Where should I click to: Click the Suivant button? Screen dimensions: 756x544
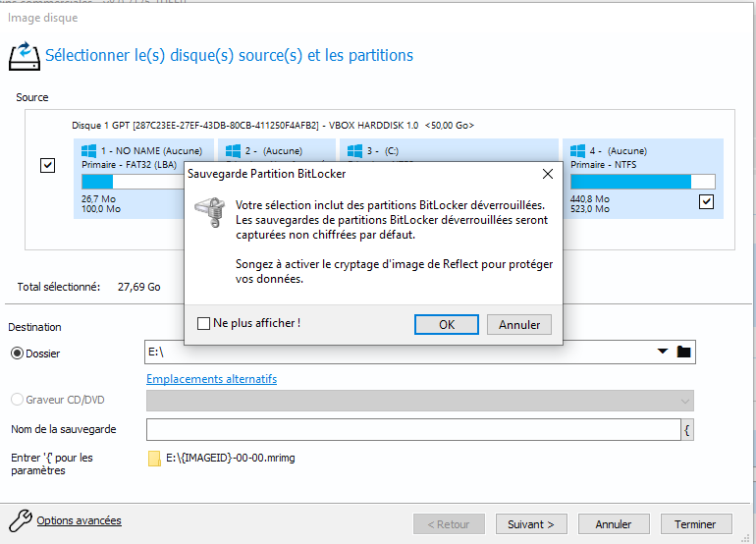click(530, 524)
